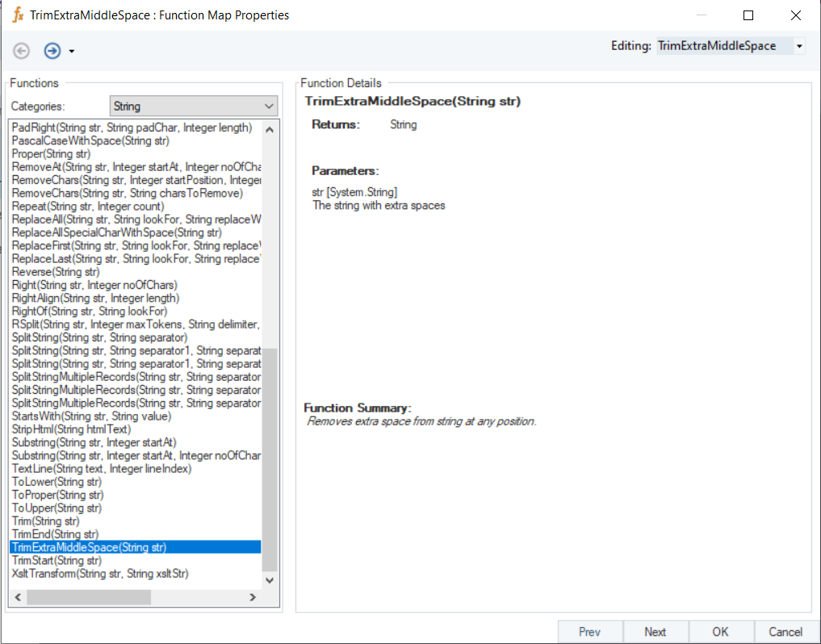Click the Prev button
821x644 pixels.
click(x=590, y=632)
